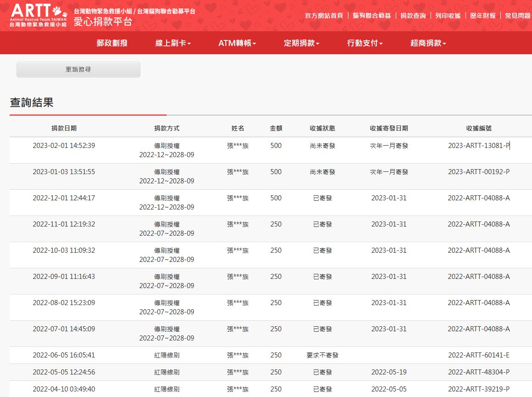Select the 2022-04-10 03:49:40 donation row

click(64, 389)
